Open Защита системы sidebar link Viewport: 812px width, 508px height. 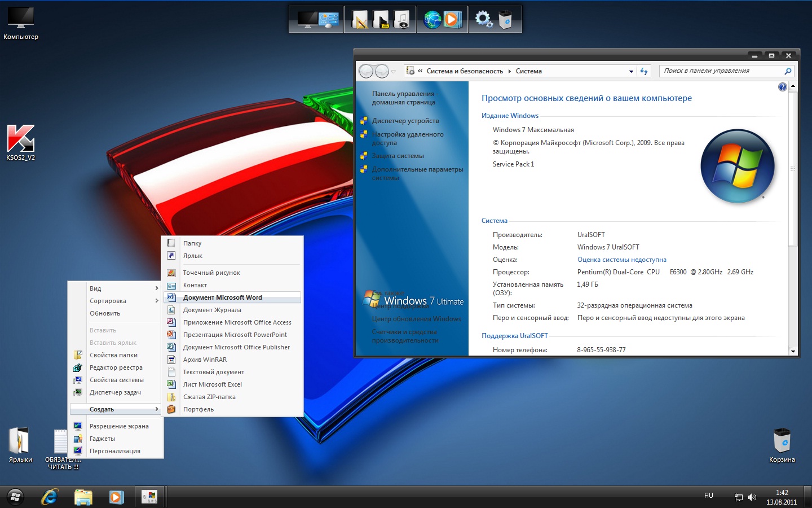(398, 156)
